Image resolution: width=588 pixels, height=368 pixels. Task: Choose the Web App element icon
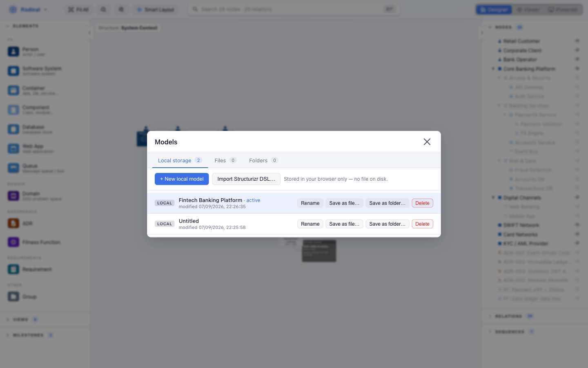pyautogui.click(x=13, y=148)
